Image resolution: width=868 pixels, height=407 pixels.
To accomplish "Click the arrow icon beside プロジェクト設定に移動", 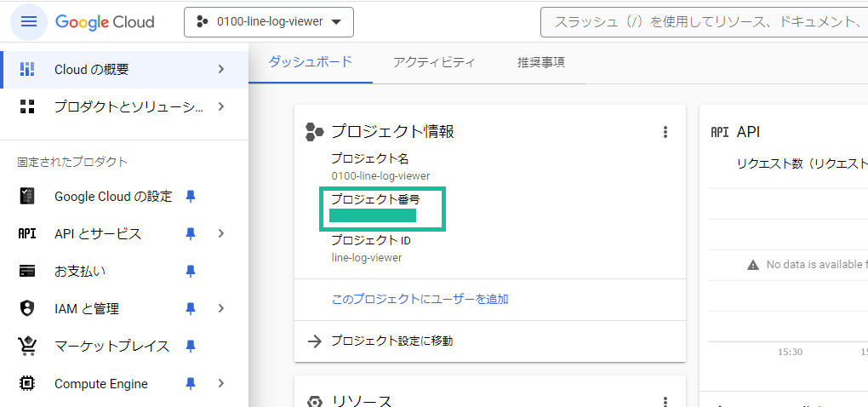I will [x=314, y=341].
